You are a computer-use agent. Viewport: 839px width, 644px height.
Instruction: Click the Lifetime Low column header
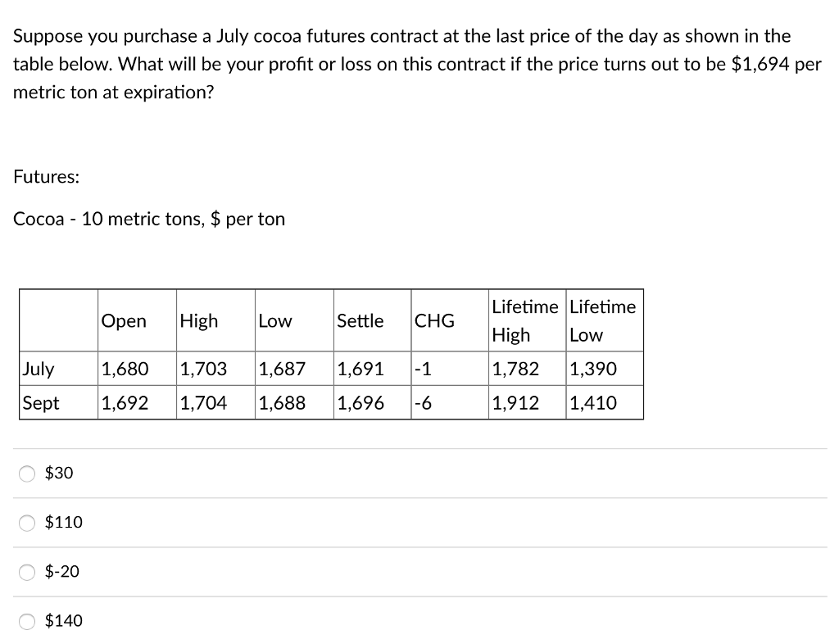(x=604, y=320)
